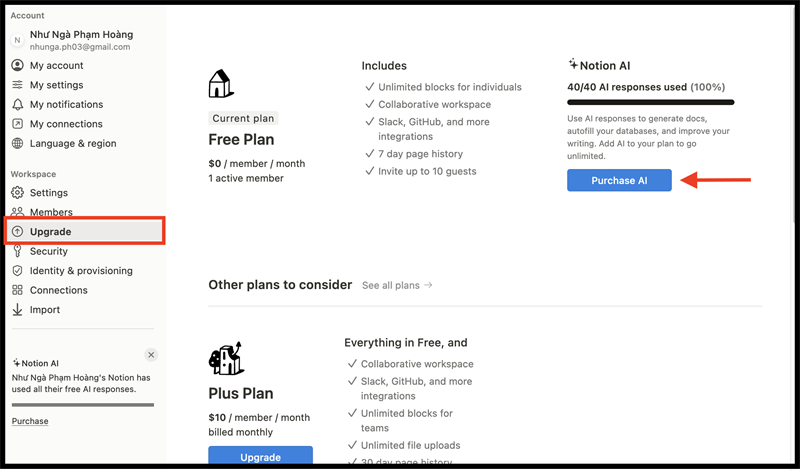800x471 pixels.
Task: Click the Purchase link in sidebar
Action: [x=30, y=421]
